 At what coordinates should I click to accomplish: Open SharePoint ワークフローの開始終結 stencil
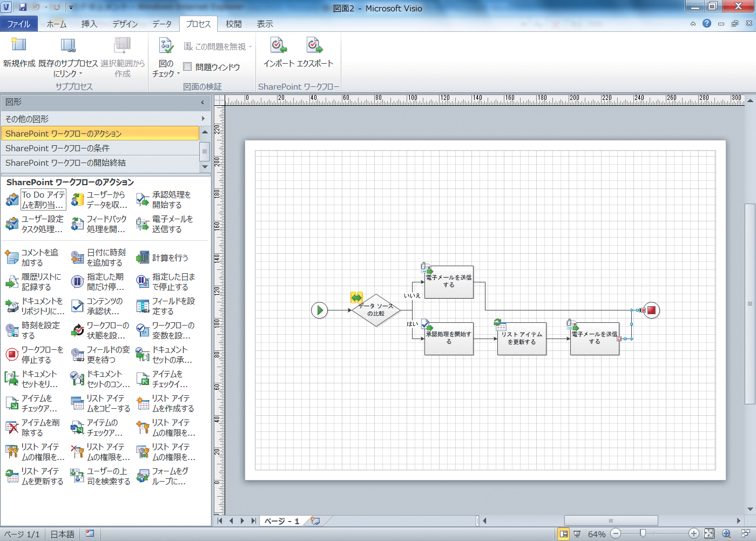(100, 163)
